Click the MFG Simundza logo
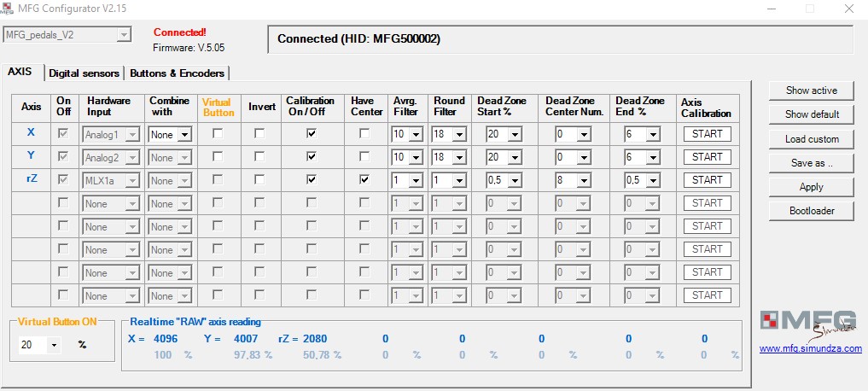The height and width of the screenshot is (391, 868). pos(807,326)
